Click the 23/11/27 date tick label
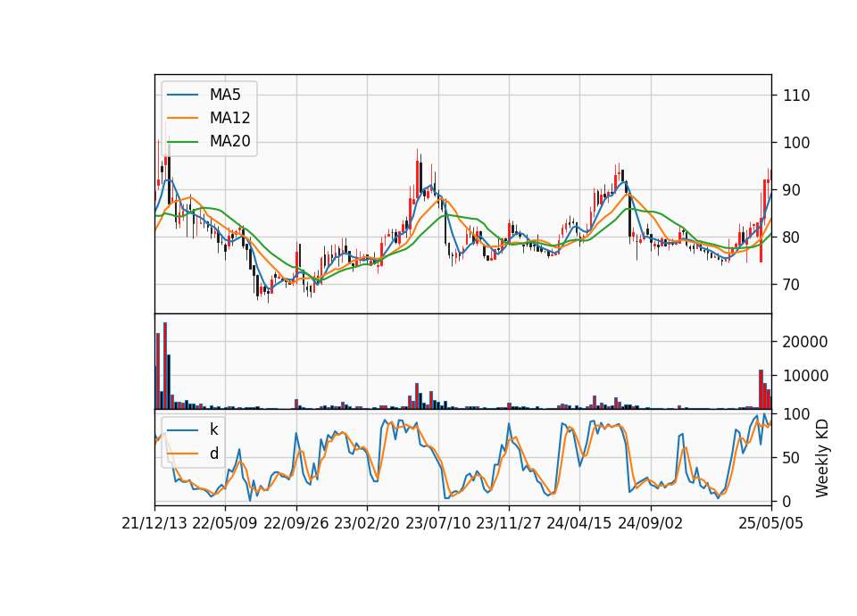This screenshot has width=857, height=616. pyautogui.click(x=509, y=523)
